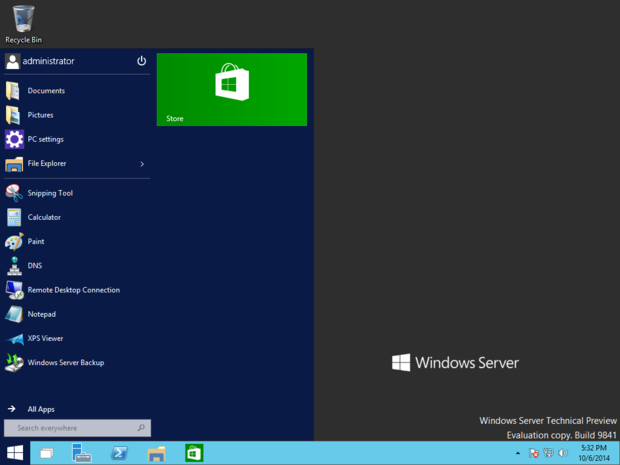Click the Windows Start button
Screen dimensions: 620x465
pyautogui.click(x=15, y=453)
